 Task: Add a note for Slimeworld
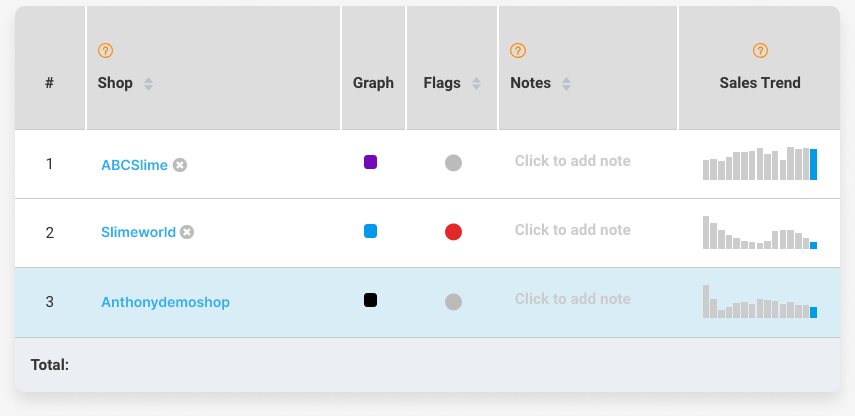pos(573,230)
